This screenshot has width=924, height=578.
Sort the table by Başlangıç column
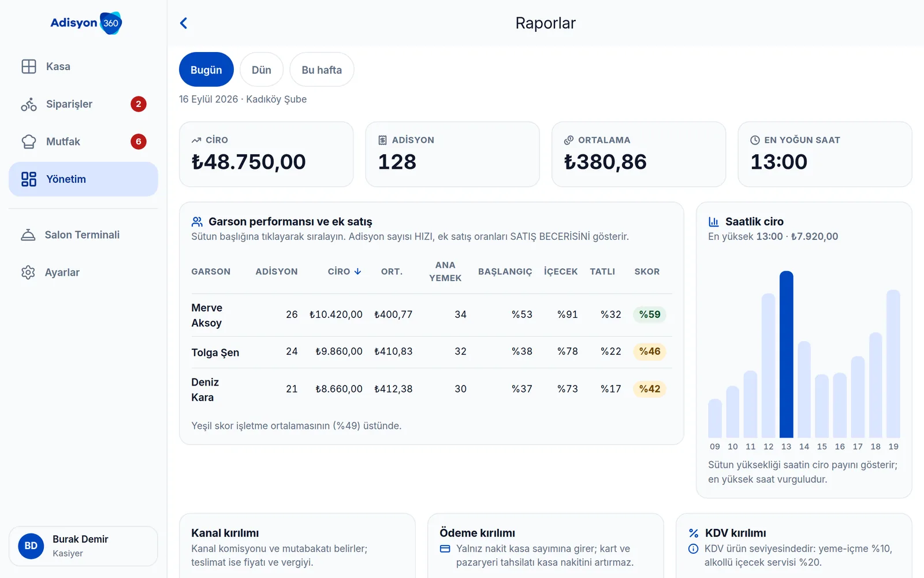505,272
